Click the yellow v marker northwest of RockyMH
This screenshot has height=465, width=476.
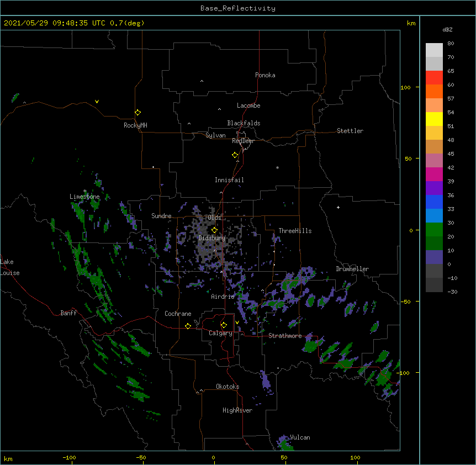click(x=97, y=102)
